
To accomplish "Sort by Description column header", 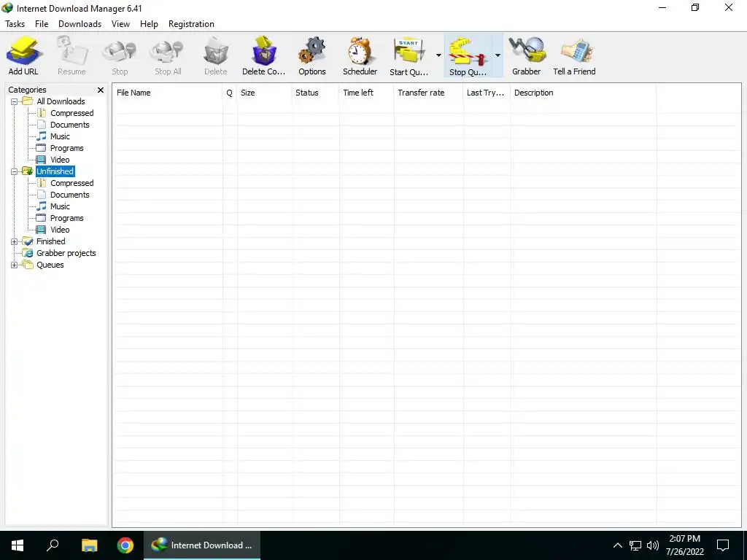I will (x=583, y=93).
